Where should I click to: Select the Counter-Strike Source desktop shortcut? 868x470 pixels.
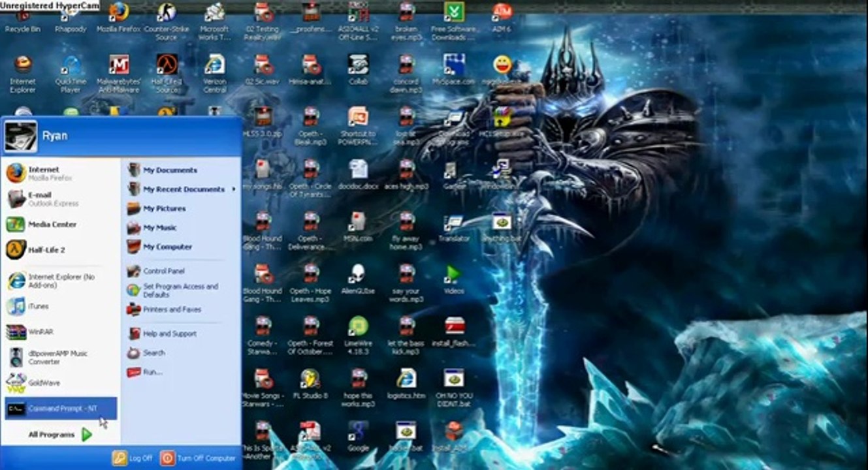pyautogui.click(x=166, y=22)
